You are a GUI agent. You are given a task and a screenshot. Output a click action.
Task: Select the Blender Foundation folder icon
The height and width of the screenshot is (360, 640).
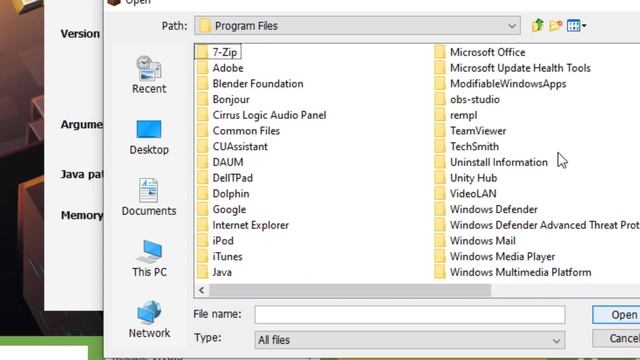point(202,84)
